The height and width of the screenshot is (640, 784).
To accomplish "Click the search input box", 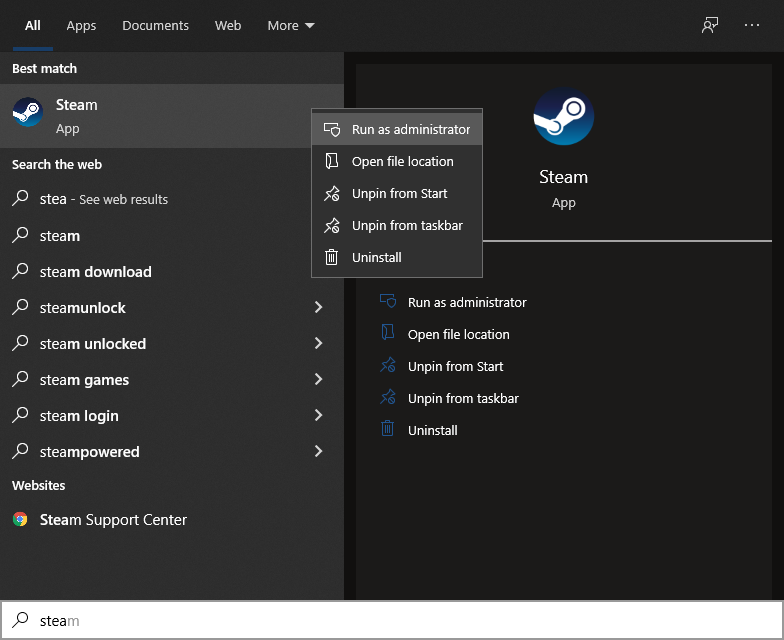I will (x=400, y=621).
